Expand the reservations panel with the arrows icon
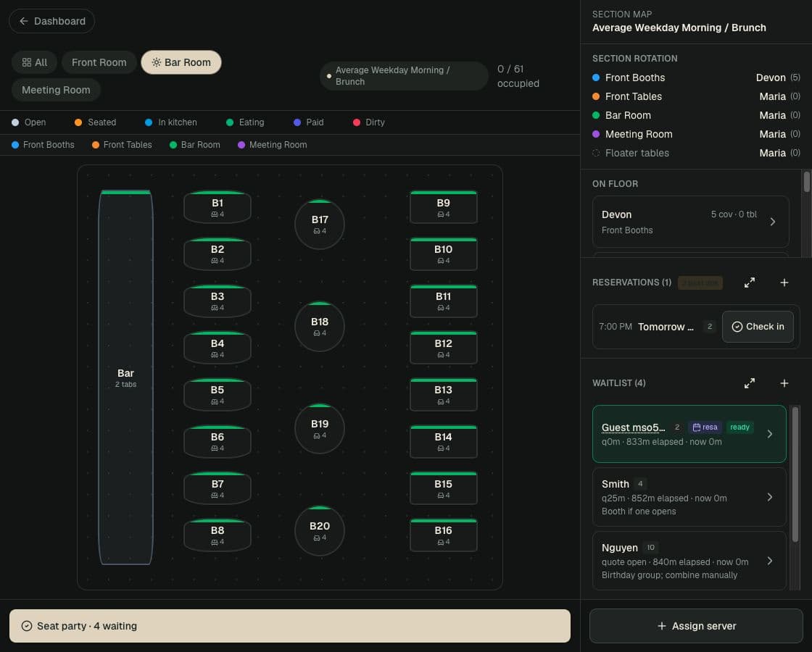Image resolution: width=812 pixels, height=652 pixels. point(750,283)
